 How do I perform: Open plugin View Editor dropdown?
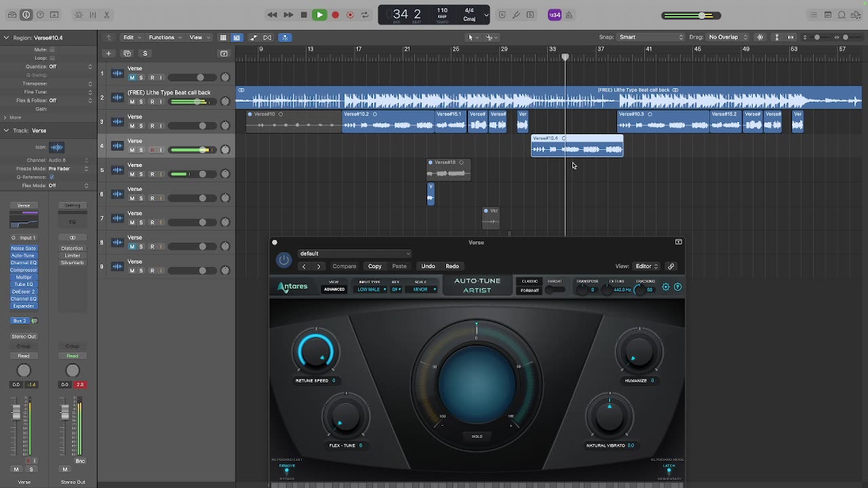point(646,266)
